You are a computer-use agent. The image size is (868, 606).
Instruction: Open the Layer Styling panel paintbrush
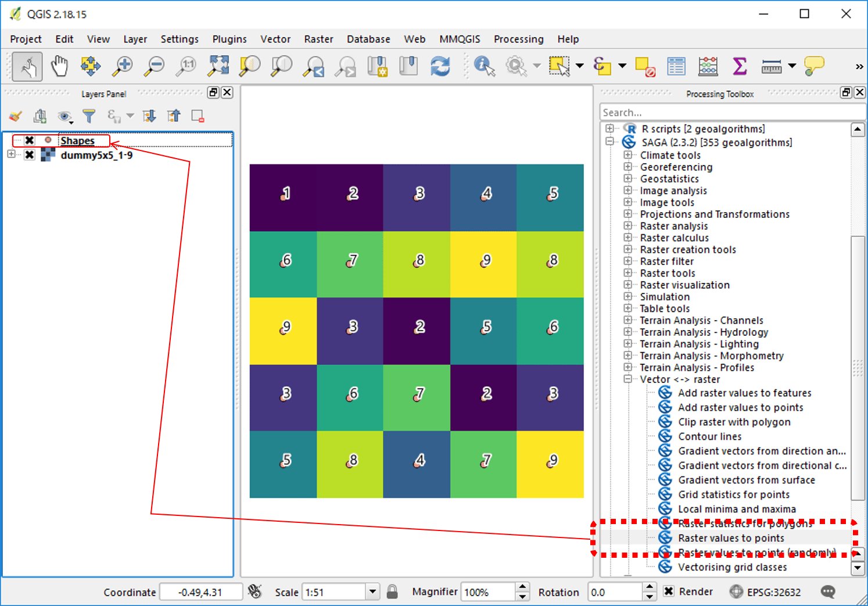point(16,116)
